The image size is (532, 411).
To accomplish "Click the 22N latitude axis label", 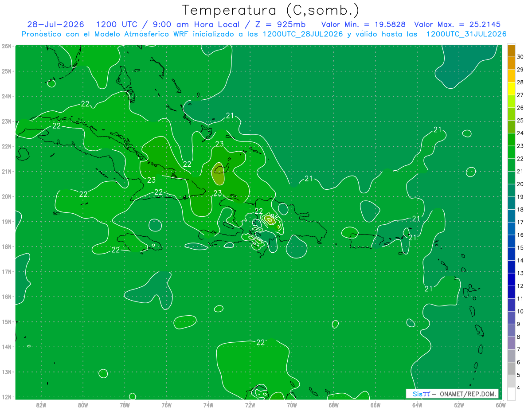I will pos(6,146).
